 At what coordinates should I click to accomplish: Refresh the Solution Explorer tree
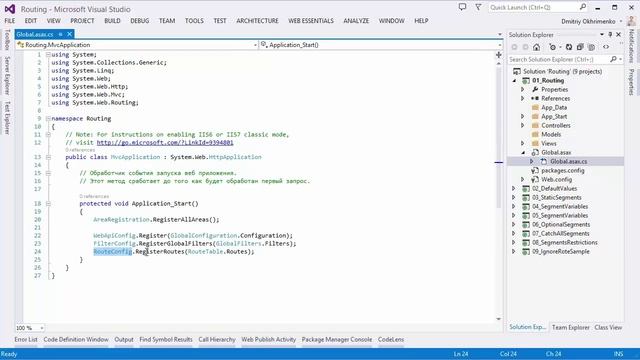click(x=569, y=47)
